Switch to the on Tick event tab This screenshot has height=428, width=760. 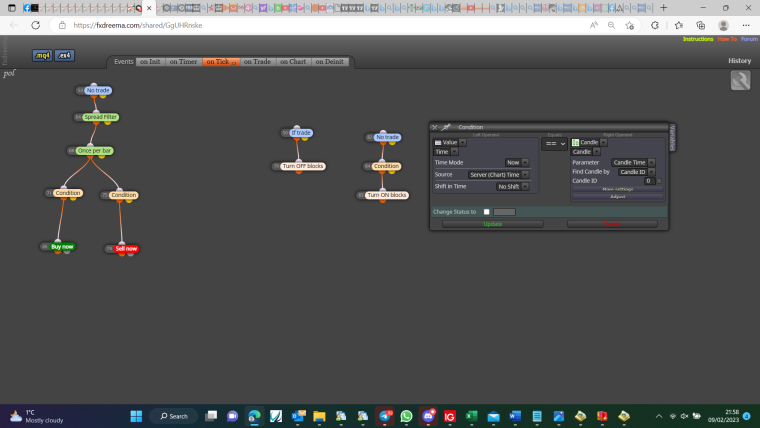(221, 62)
